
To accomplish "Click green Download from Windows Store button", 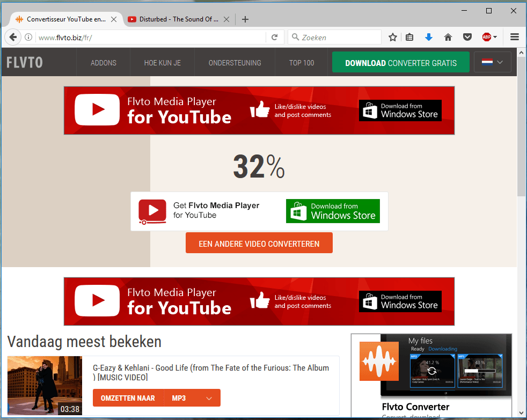I will click(x=333, y=211).
